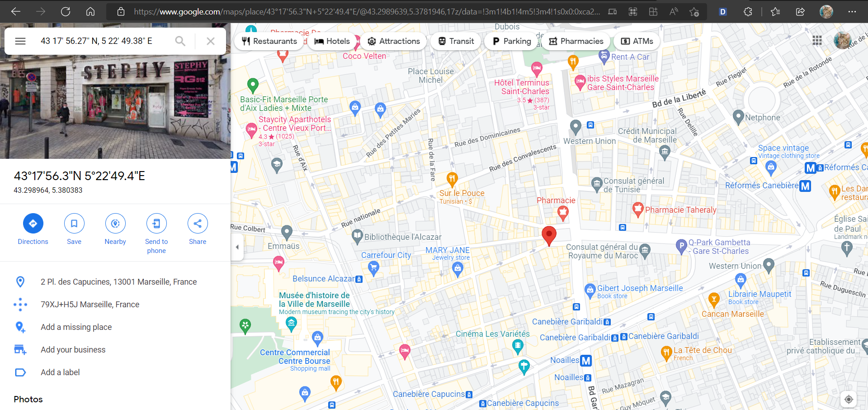Click the my-location target button
Image resolution: width=868 pixels, height=410 pixels.
pos(849,399)
